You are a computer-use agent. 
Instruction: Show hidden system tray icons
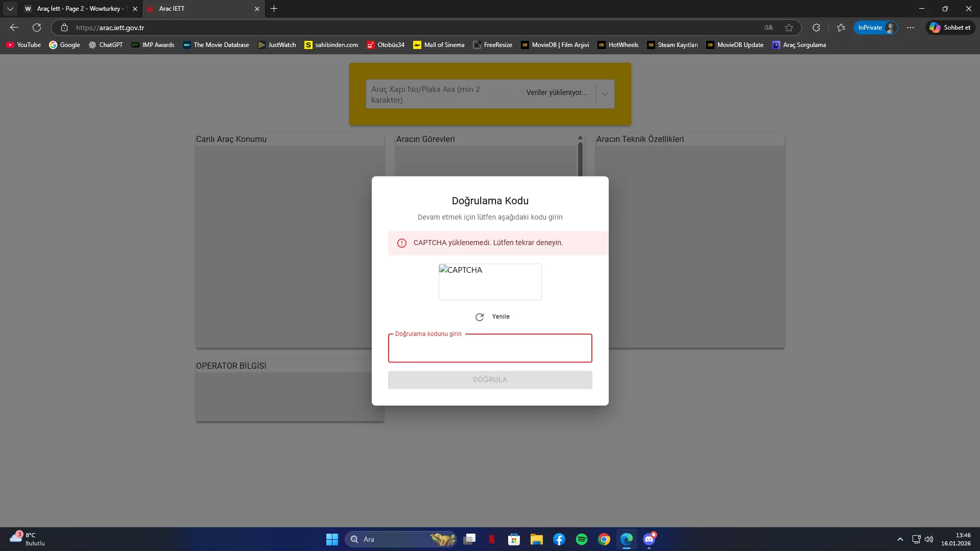[900, 539]
